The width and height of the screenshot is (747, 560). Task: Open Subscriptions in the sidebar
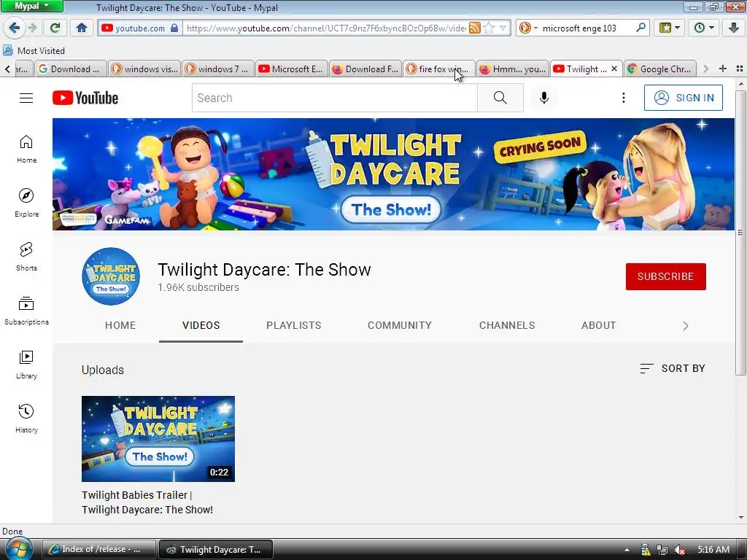tap(26, 311)
